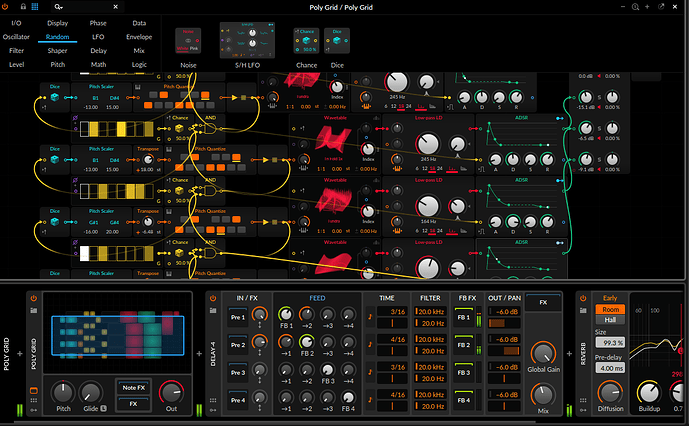Click the Poly Grid Pitch knob

(63, 392)
